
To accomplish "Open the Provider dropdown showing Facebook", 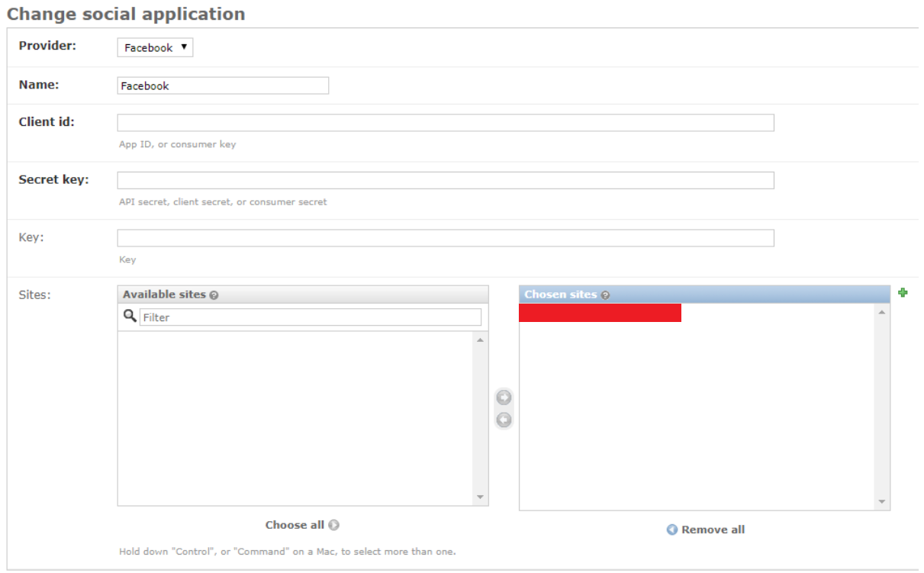I will pyautogui.click(x=156, y=48).
